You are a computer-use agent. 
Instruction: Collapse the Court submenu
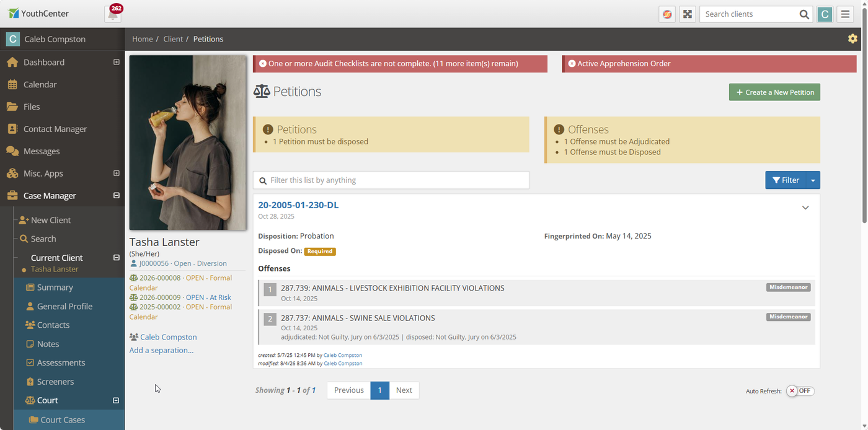pos(116,400)
